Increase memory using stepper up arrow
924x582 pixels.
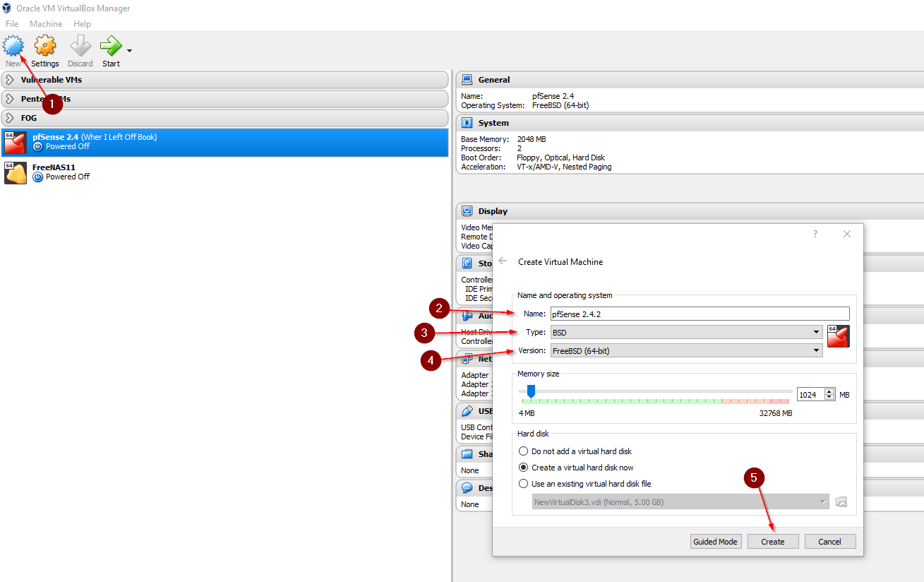click(x=829, y=391)
